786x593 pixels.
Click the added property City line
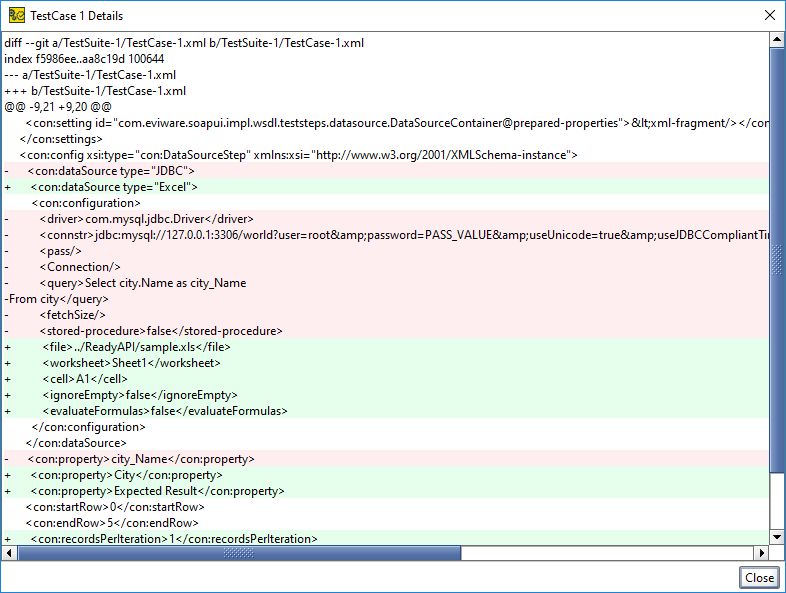[385, 475]
